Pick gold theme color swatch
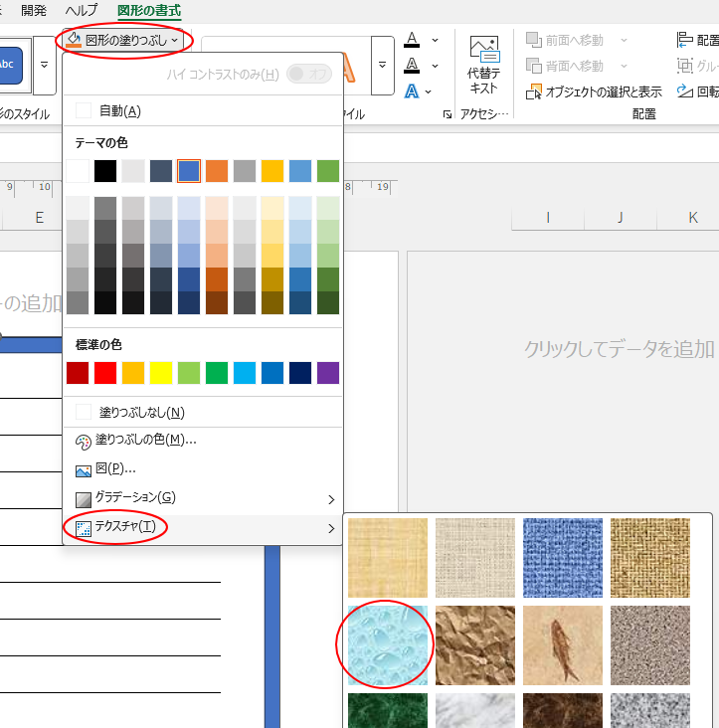This screenshot has width=719, height=728. click(x=272, y=171)
